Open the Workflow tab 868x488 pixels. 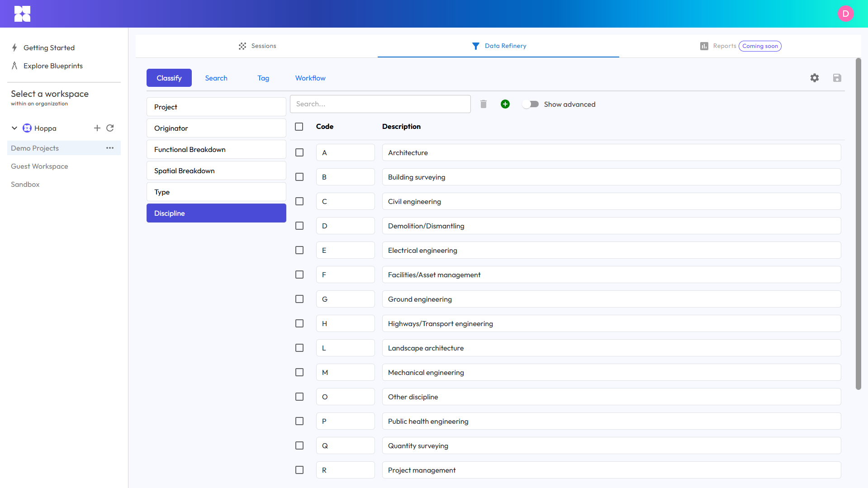[x=310, y=78]
